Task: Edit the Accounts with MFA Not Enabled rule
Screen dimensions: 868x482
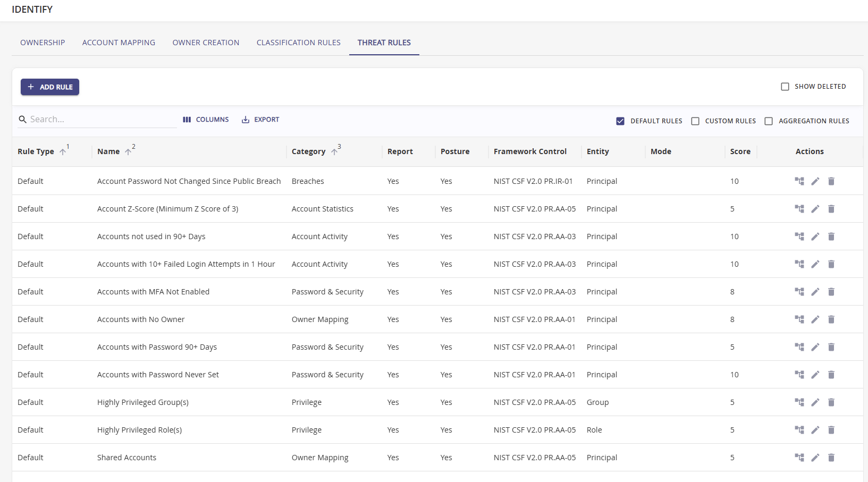Action: [x=815, y=292]
